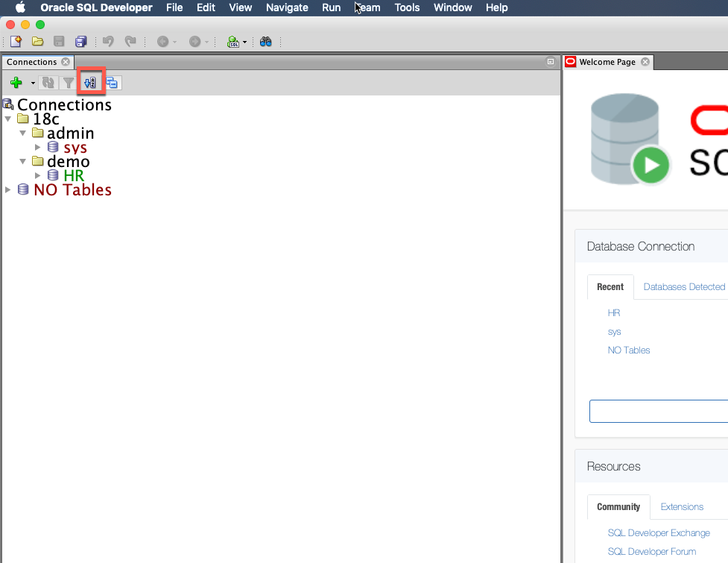Viewport: 728px width, 563px height.
Task: Click the green plus New Connection icon
Action: click(16, 83)
